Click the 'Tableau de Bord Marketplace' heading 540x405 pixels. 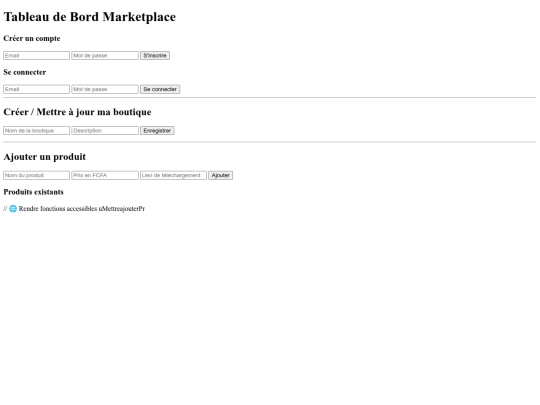[90, 17]
